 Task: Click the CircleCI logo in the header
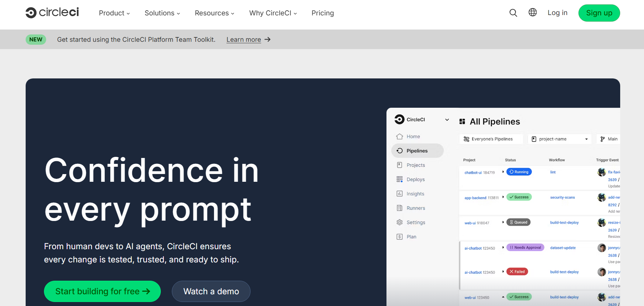(x=52, y=12)
